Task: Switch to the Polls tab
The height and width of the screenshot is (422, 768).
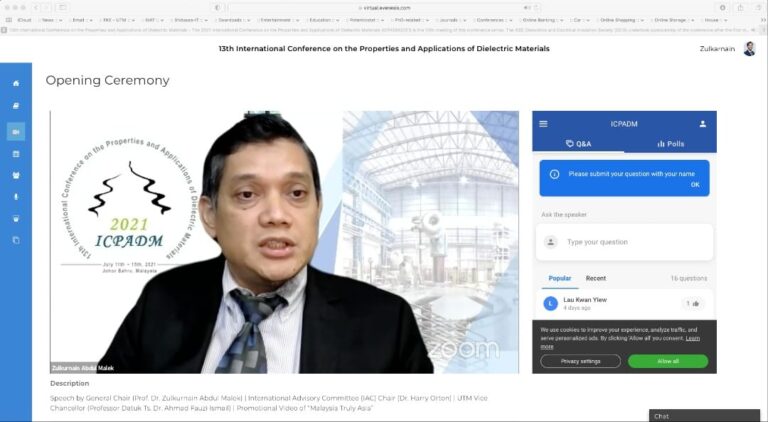Action: pyautogui.click(x=671, y=144)
